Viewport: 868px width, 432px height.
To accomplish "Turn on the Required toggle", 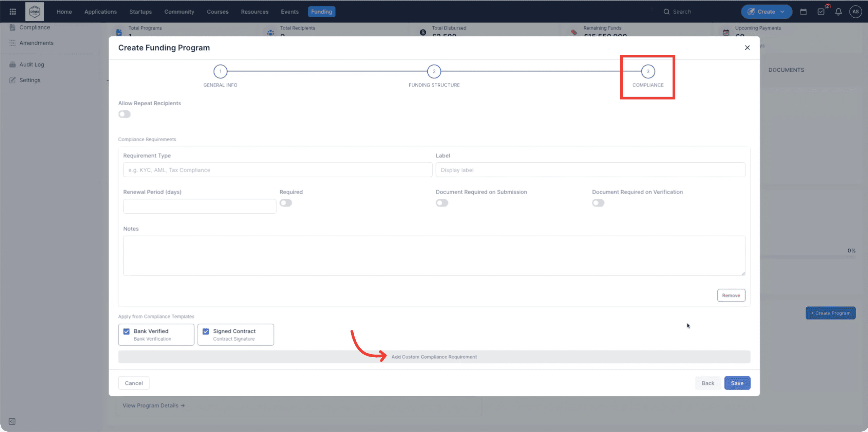I will pos(286,203).
